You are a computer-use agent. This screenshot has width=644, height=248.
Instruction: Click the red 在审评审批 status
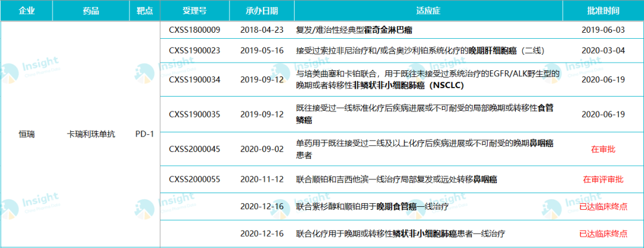point(603,179)
